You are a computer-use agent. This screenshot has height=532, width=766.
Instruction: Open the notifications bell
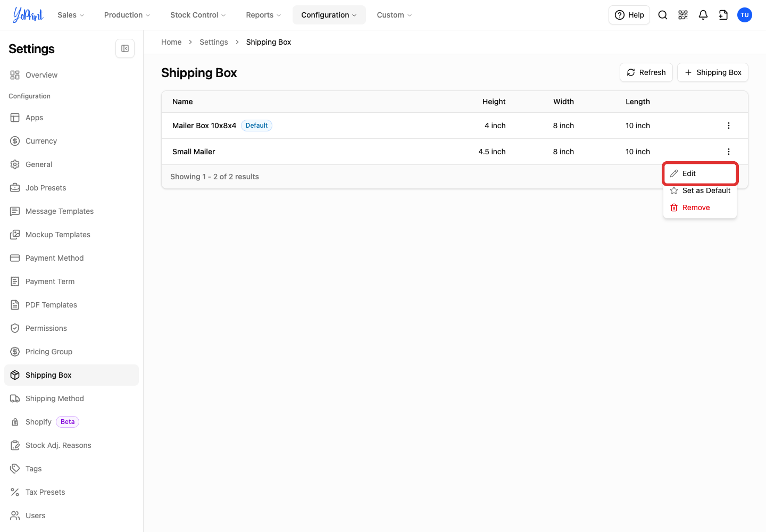(x=703, y=15)
